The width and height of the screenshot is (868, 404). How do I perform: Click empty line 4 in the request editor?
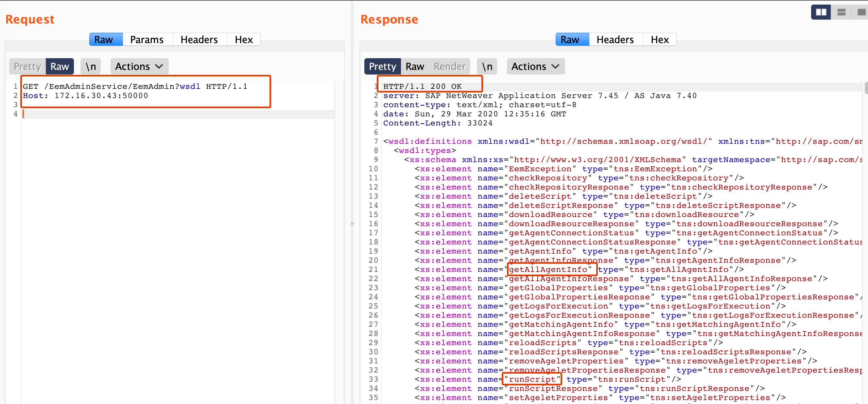pyautogui.click(x=168, y=114)
